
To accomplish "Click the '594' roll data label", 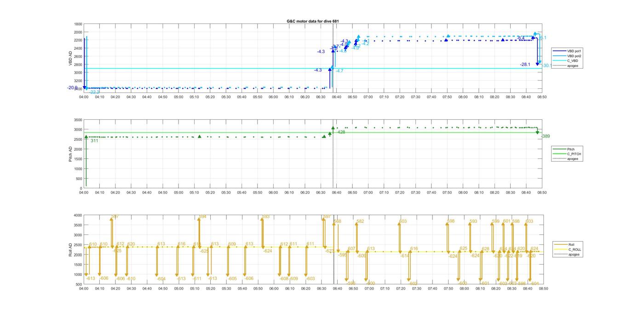I will [203, 216].
